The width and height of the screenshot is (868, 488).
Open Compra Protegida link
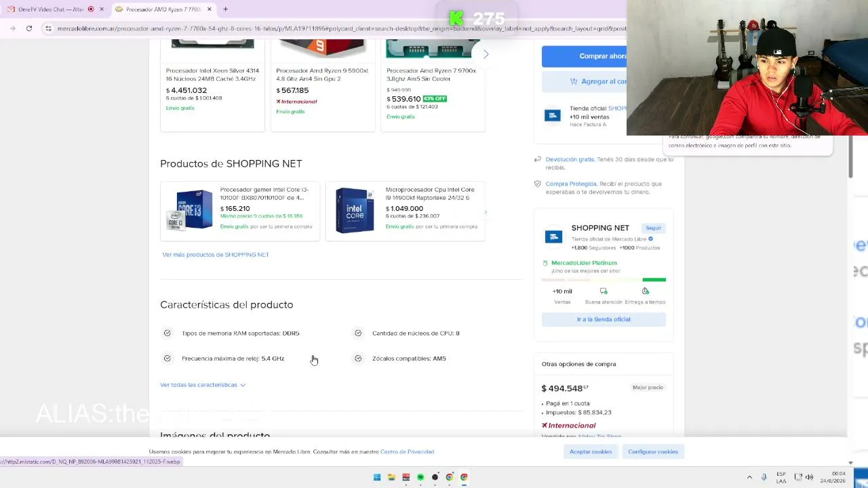point(571,184)
